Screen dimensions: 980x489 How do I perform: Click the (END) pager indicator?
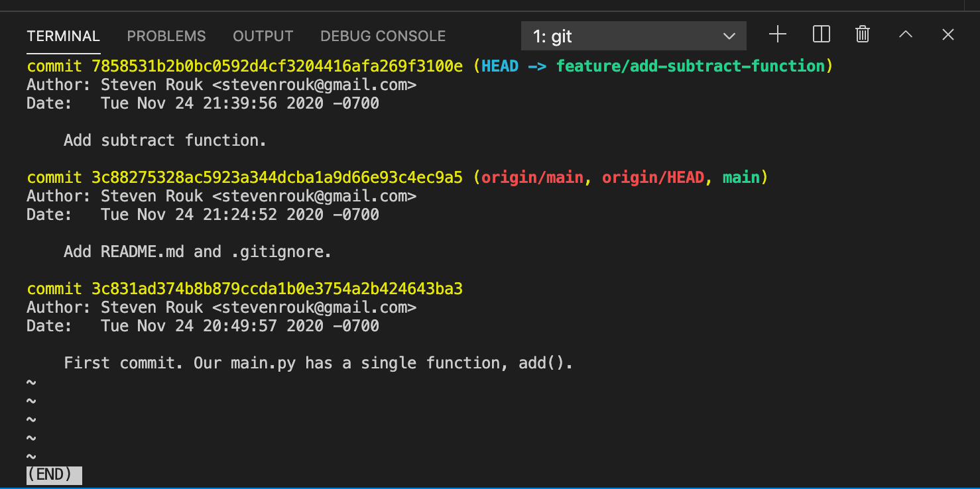pos(54,474)
